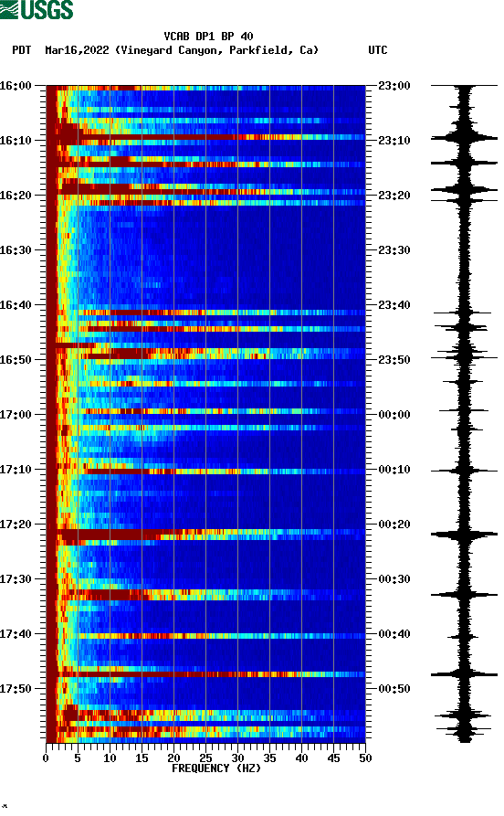Click the 00:00 UTC time label
The image size is (504, 816).
[x=394, y=415]
